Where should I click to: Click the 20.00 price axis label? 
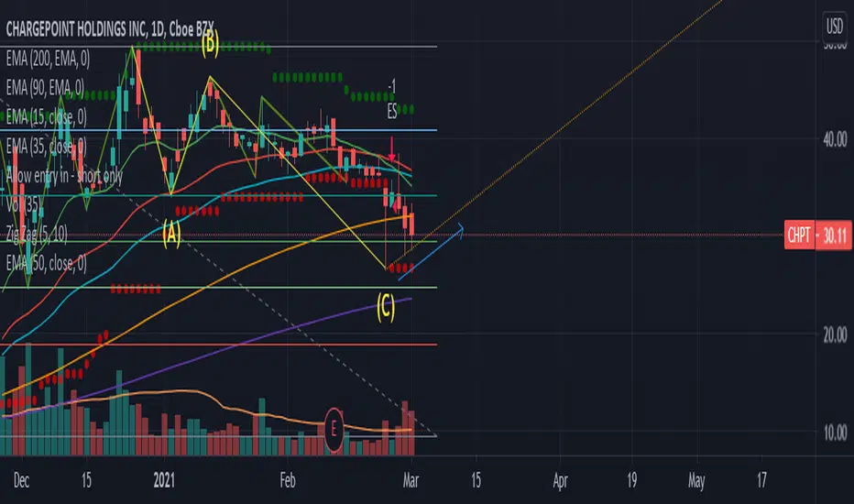(x=835, y=334)
